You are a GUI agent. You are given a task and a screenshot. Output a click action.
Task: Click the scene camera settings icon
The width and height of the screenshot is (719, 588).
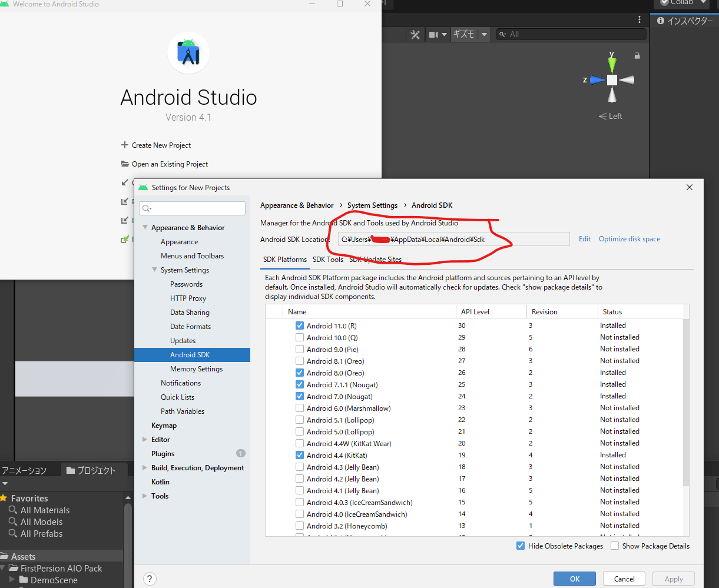[x=434, y=35]
